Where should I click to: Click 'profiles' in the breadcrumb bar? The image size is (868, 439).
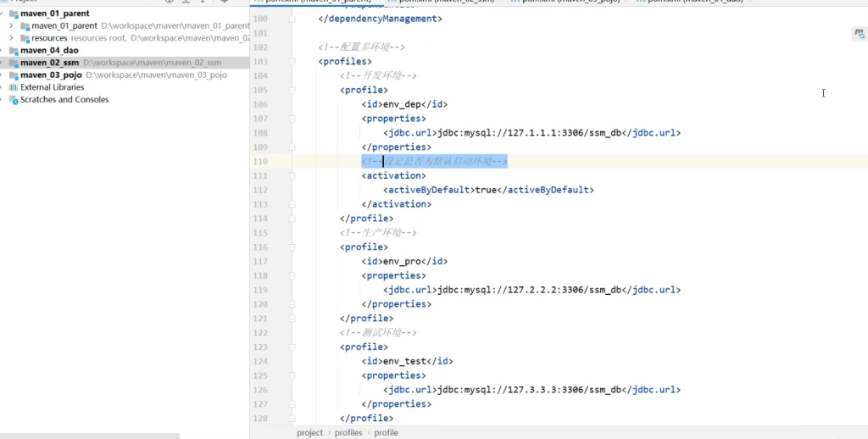pos(348,432)
